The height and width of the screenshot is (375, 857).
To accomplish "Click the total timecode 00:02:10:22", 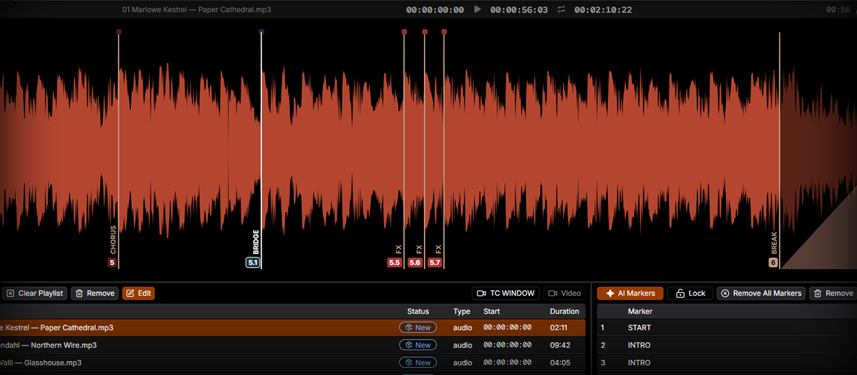I will coord(603,10).
